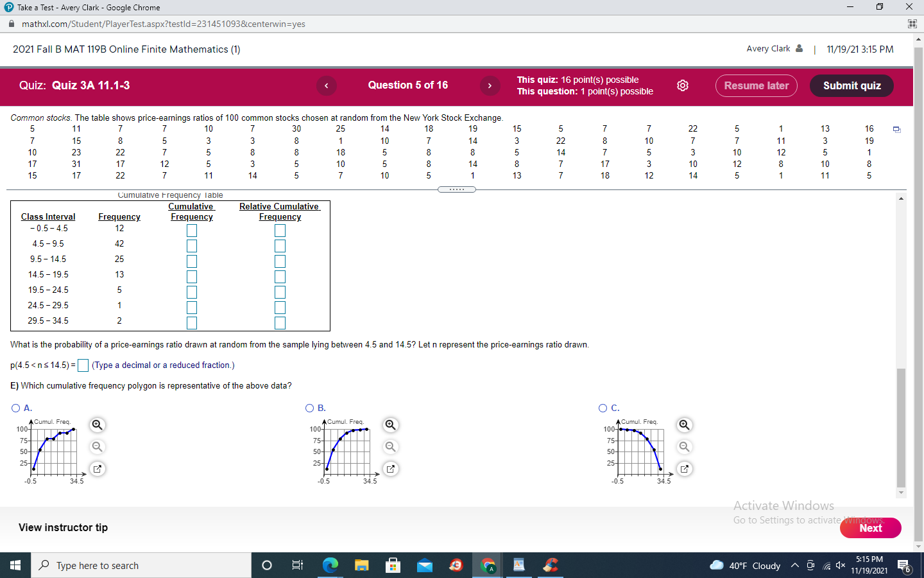Click the Chrome address bar URL

[x=164, y=24]
